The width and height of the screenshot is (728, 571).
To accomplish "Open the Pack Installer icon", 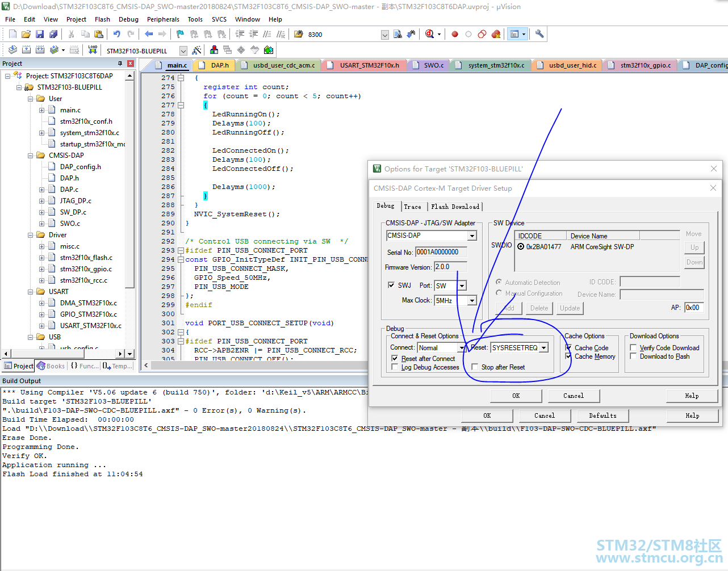I will click(269, 51).
